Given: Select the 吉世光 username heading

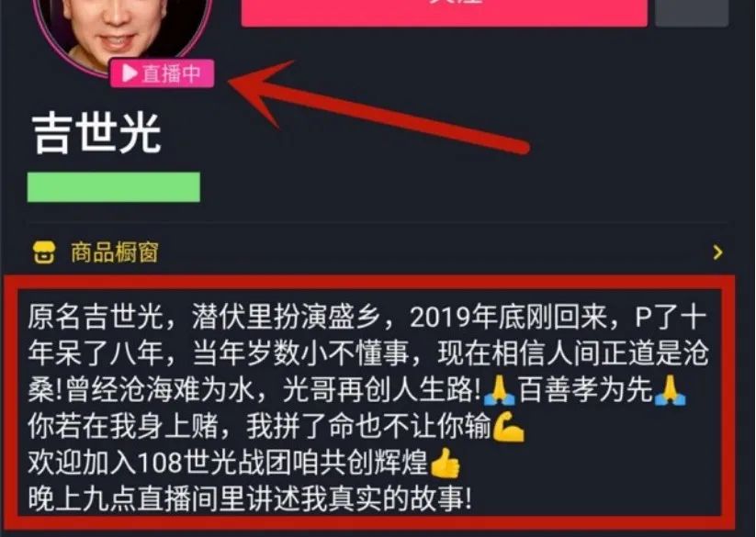Looking at the screenshot, I should (x=96, y=134).
